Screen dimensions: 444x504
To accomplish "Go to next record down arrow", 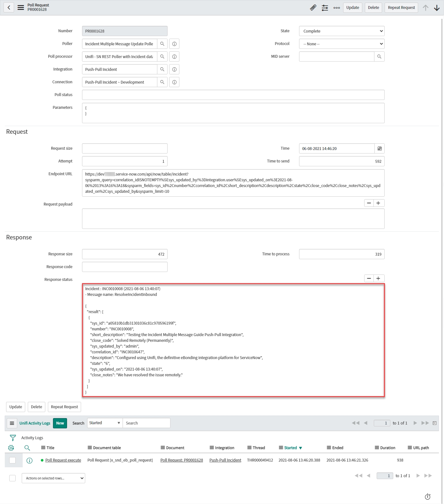I will tap(437, 8).
